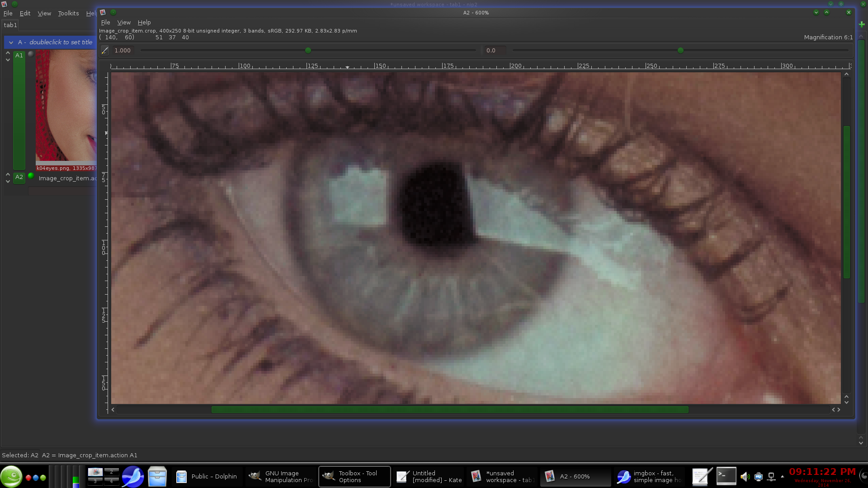Click the volume speaker tray icon
The width and height of the screenshot is (868, 488).
[x=745, y=477]
